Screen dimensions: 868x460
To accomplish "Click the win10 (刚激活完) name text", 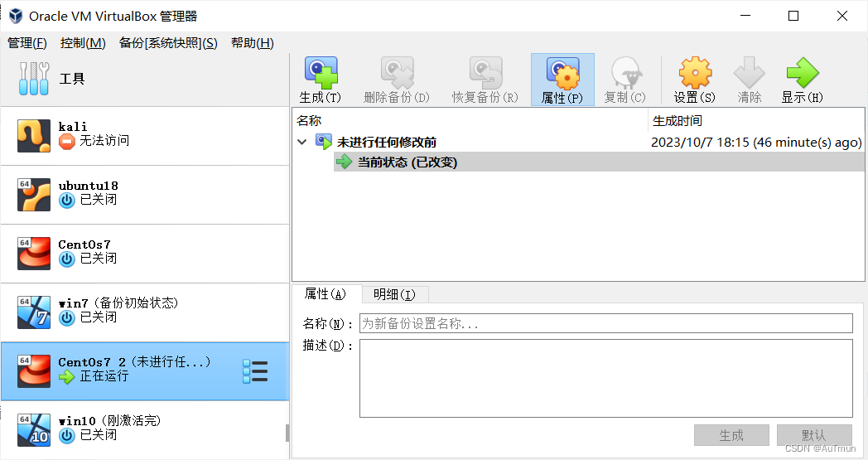I will pyautogui.click(x=109, y=421).
